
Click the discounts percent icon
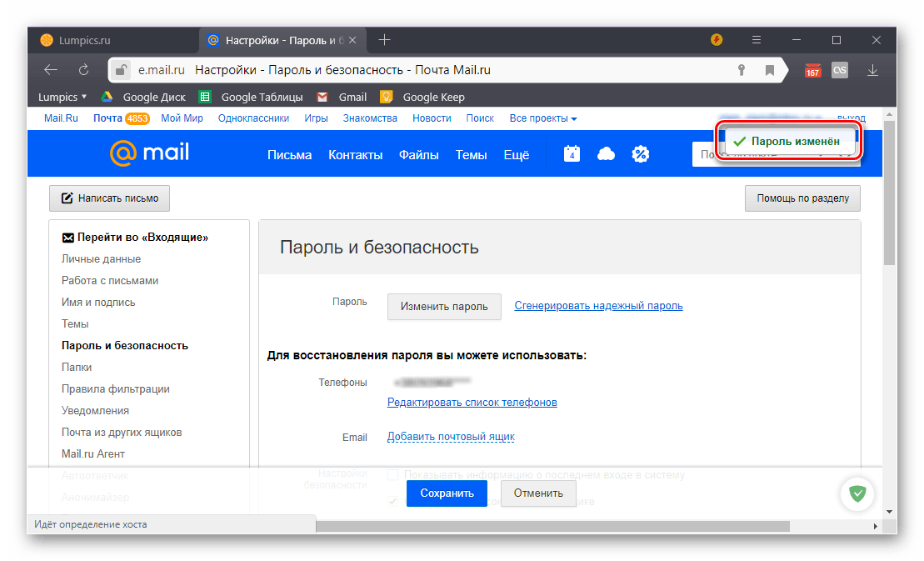pyautogui.click(x=640, y=153)
